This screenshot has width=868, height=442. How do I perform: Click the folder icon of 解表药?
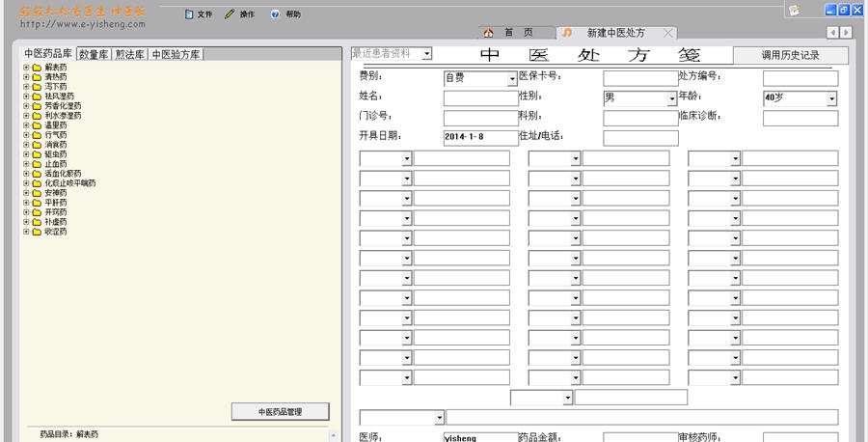tap(37, 68)
